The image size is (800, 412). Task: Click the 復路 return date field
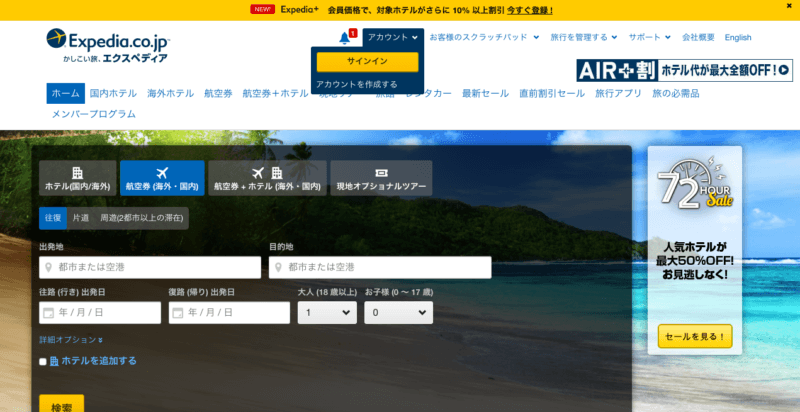[229, 313]
